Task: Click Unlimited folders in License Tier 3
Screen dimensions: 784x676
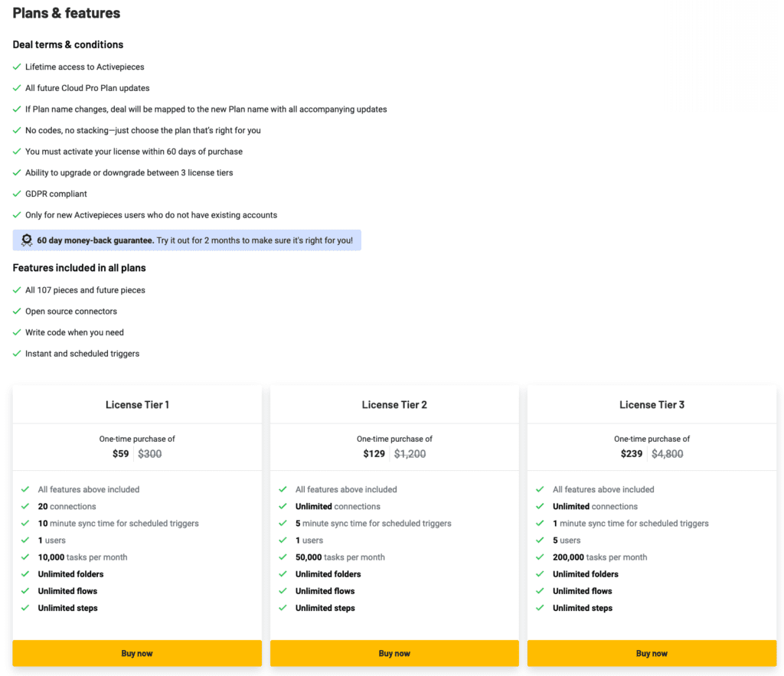Action: pos(586,574)
